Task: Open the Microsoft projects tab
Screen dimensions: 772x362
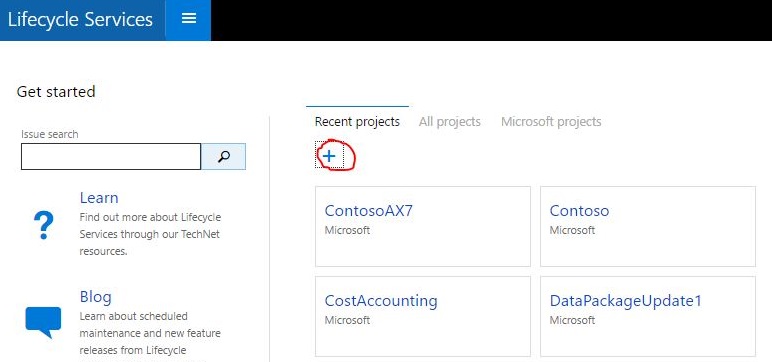Action: click(x=551, y=122)
